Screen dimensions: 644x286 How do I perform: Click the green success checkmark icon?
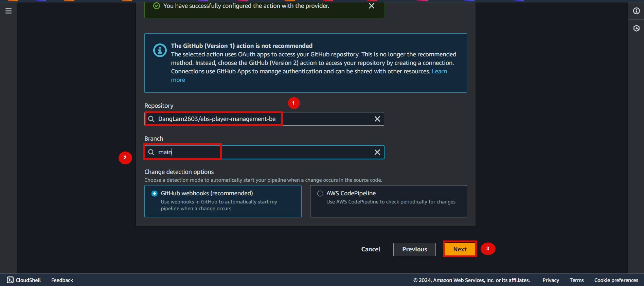tap(157, 6)
